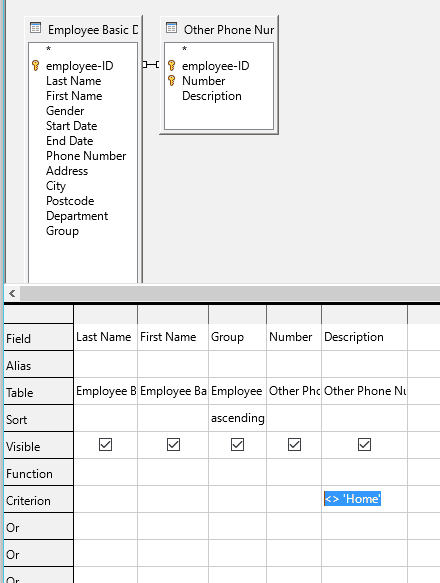Viewport: 440px width, 583px height.
Task: Open Field cell showing Number
Action: coord(294,337)
